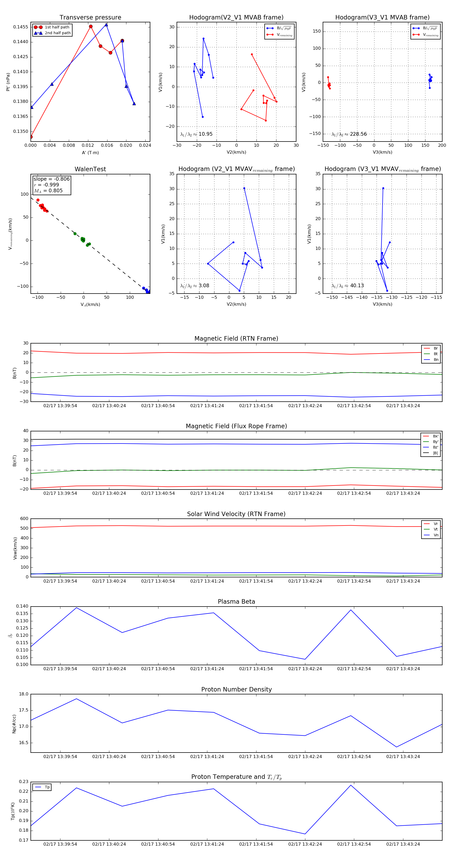The width and height of the screenshot is (473, 868).
Task: Click the 'r = -0.999' text
Action: tap(46, 185)
